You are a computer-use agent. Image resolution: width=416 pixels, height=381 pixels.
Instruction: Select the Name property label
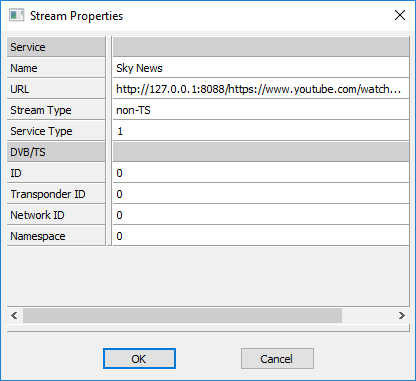(56, 68)
